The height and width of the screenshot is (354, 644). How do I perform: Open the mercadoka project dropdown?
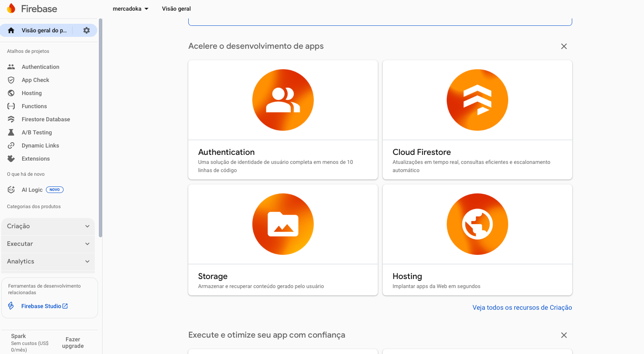coord(130,9)
